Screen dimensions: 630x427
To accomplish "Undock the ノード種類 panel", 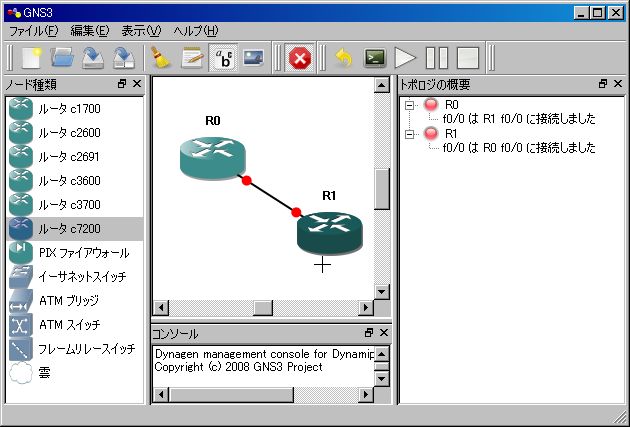I will [122, 84].
